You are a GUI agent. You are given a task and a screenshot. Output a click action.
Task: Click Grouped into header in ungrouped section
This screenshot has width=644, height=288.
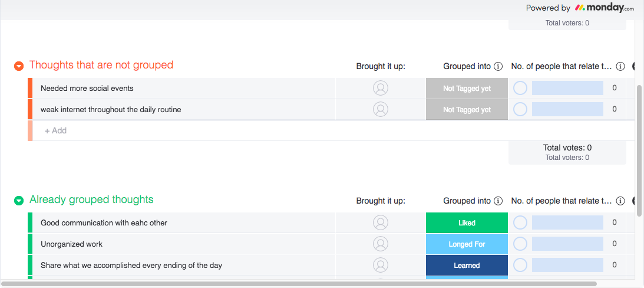click(x=467, y=66)
